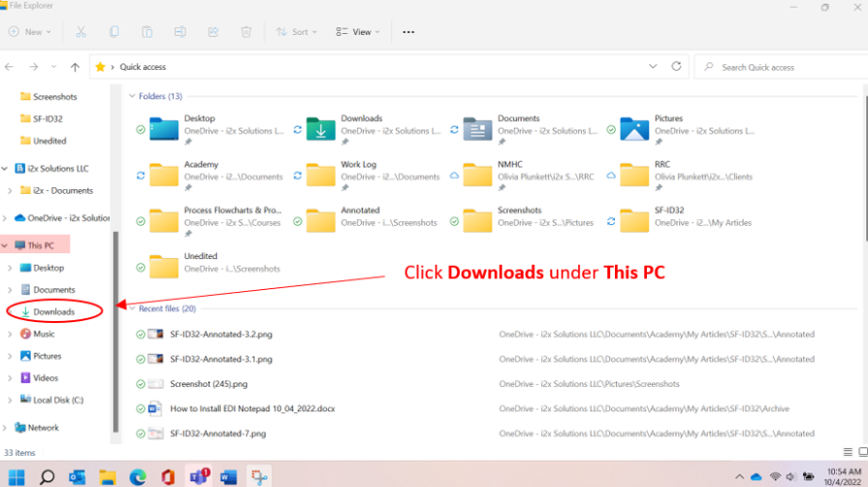This screenshot has height=487, width=868.
Task: Select Unedited in navigation pane
Action: [x=49, y=141]
